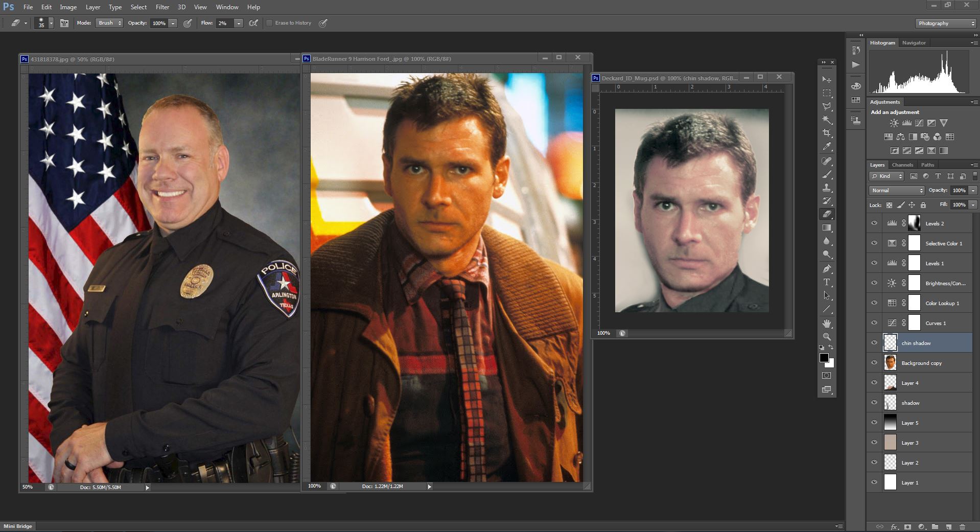Select the Healing Brush tool
This screenshot has height=532, width=980.
click(x=827, y=161)
